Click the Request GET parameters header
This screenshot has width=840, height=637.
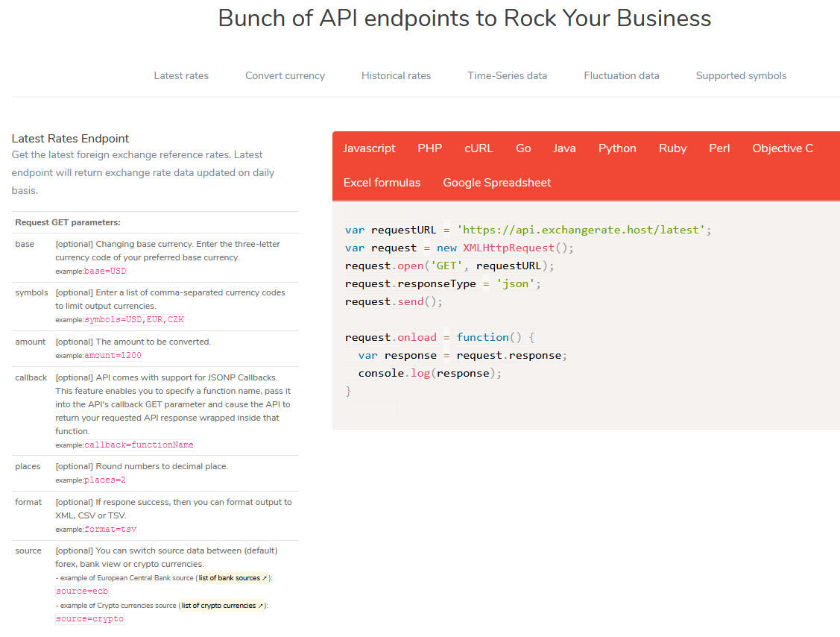click(x=68, y=222)
